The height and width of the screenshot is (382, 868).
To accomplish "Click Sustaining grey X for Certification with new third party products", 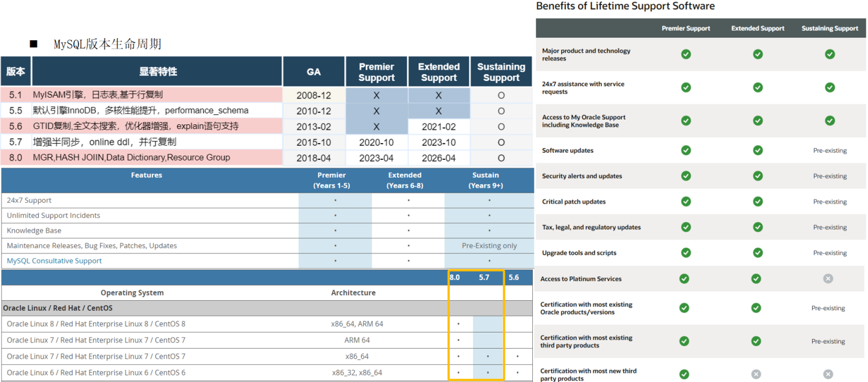I will tap(828, 374).
